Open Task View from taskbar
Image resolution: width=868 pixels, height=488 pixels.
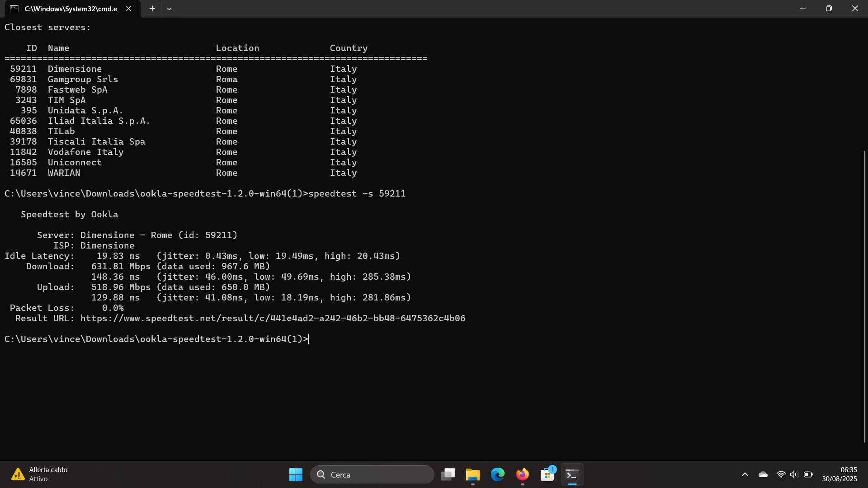coord(448,474)
